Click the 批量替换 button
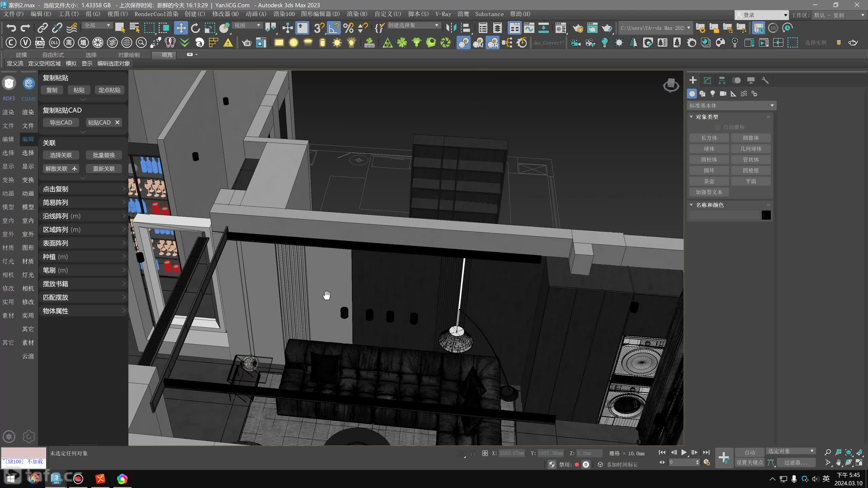This screenshot has width=868, height=488. [104, 155]
